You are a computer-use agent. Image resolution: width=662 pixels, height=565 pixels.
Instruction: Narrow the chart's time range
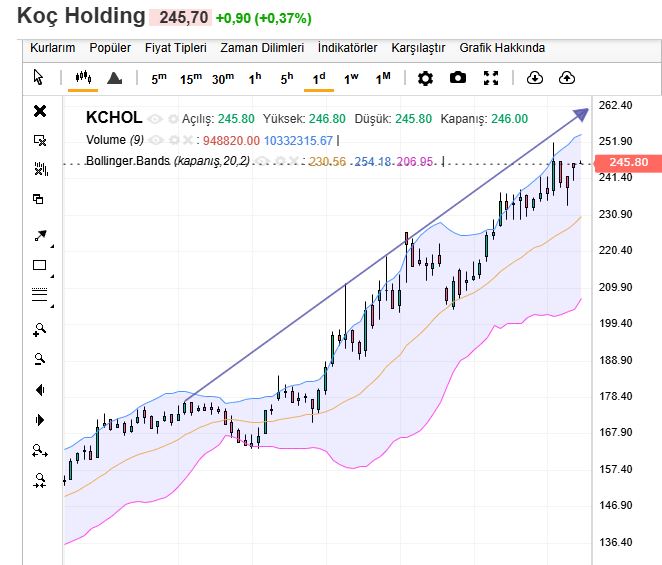pos(40,481)
